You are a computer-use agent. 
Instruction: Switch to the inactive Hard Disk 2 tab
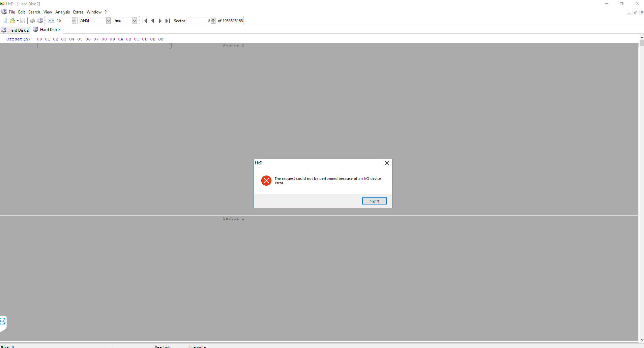[15, 30]
